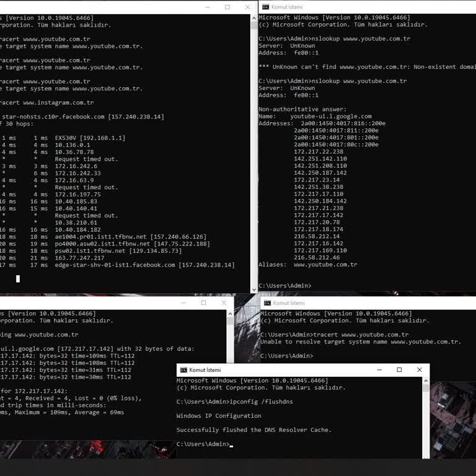476x476 pixels.
Task: Click IP address 142.251.142.110
Action: coord(320,159)
